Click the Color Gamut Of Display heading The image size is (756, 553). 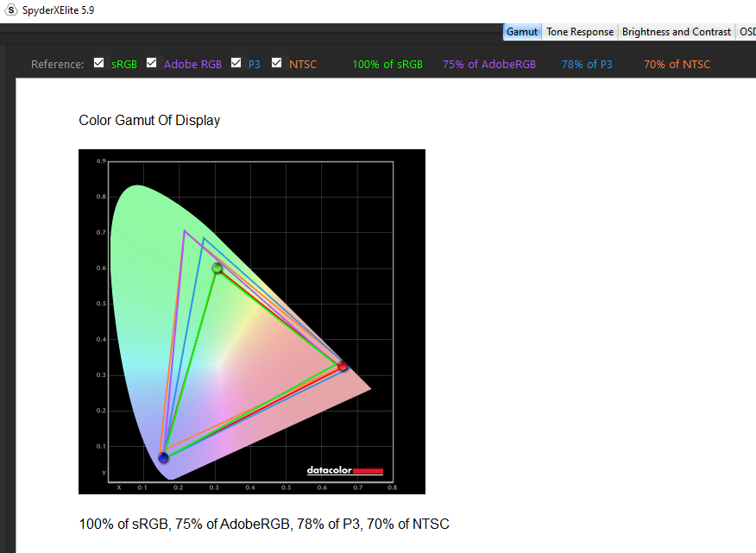click(149, 120)
